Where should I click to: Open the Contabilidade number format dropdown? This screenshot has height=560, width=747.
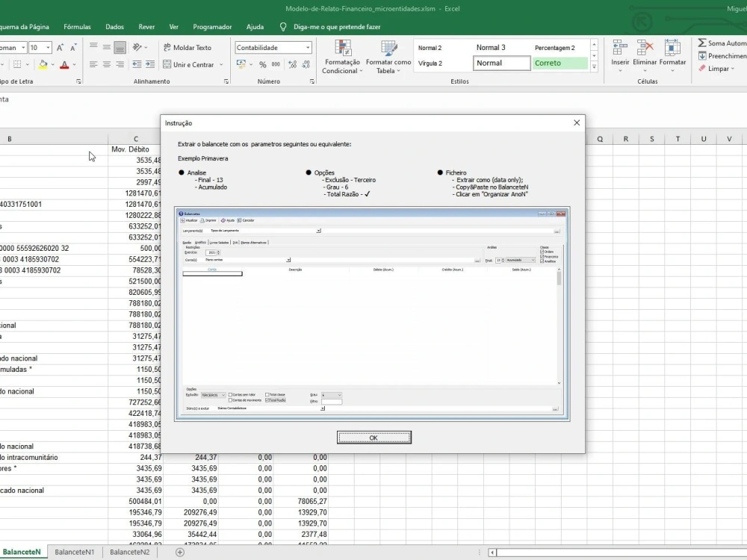pyautogui.click(x=308, y=48)
